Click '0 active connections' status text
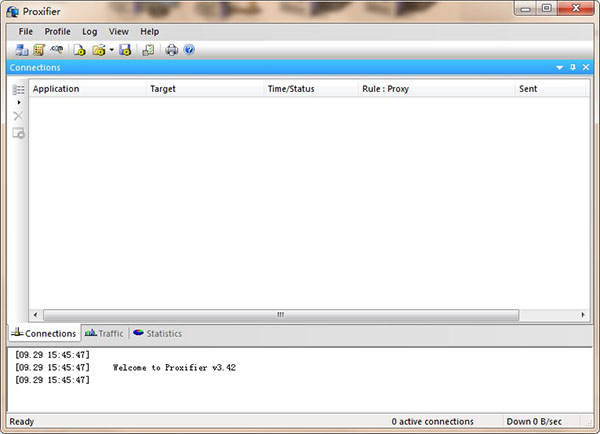The height and width of the screenshot is (434, 600). click(432, 421)
